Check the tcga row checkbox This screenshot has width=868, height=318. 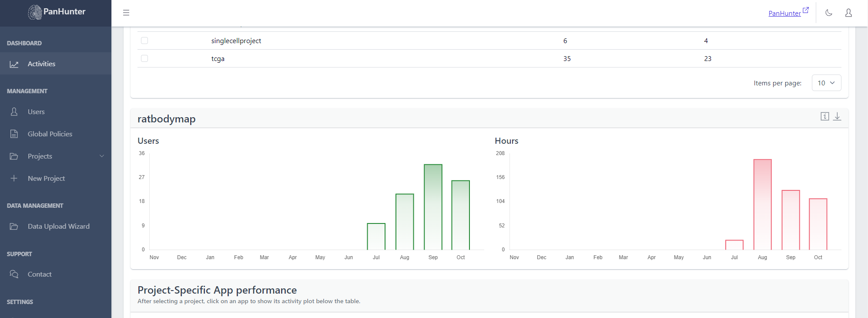click(144, 58)
